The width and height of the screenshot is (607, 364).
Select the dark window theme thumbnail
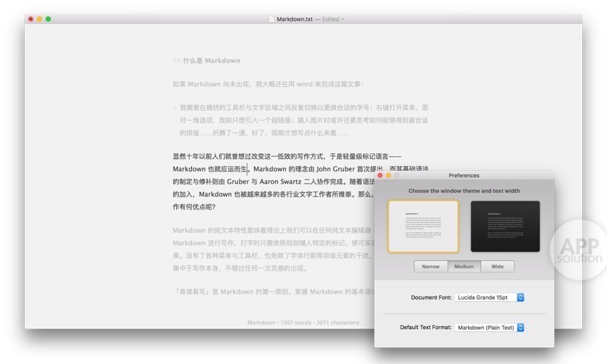(x=505, y=226)
